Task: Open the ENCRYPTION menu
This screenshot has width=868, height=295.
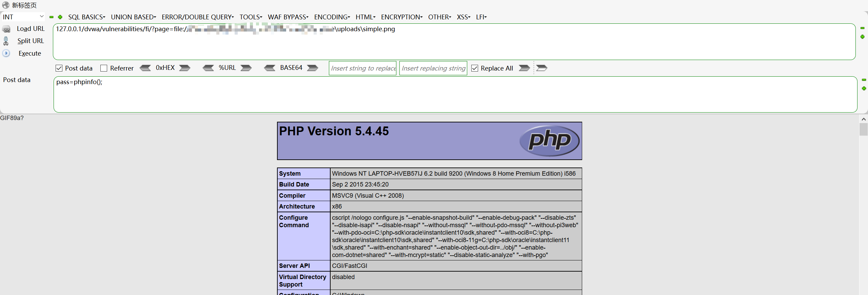Action: point(401,17)
